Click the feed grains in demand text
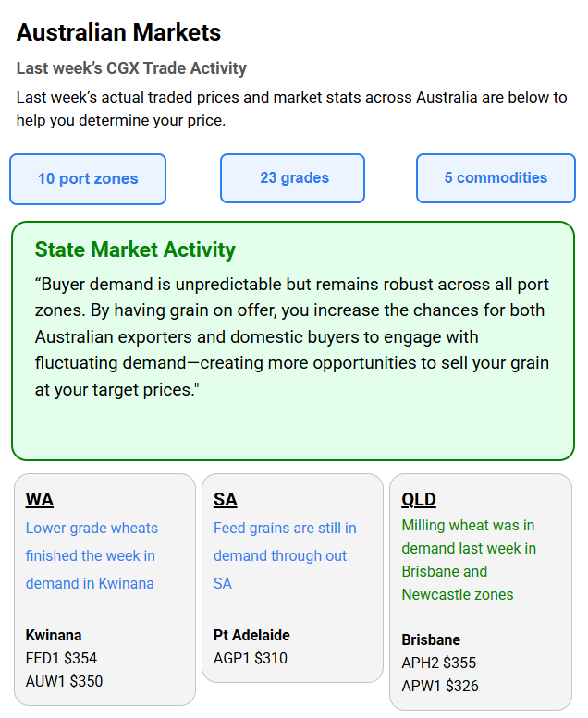 coord(285,555)
